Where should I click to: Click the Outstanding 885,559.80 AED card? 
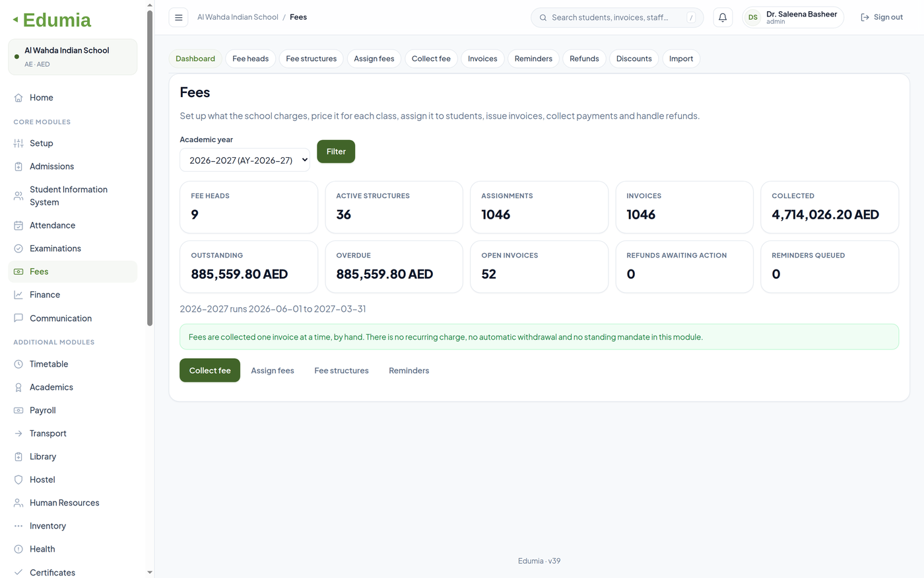249,267
